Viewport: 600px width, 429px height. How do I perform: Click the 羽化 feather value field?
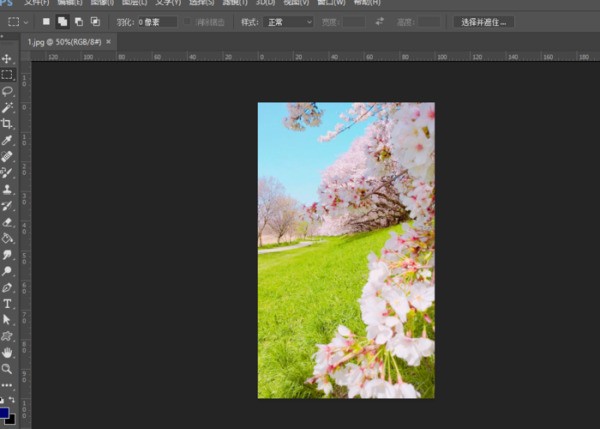[157, 22]
